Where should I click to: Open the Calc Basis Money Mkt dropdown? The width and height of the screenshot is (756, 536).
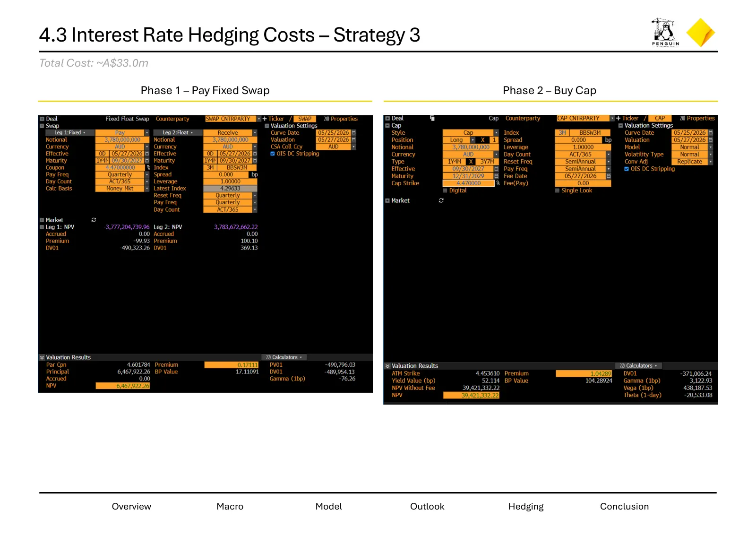pyautogui.click(x=147, y=189)
